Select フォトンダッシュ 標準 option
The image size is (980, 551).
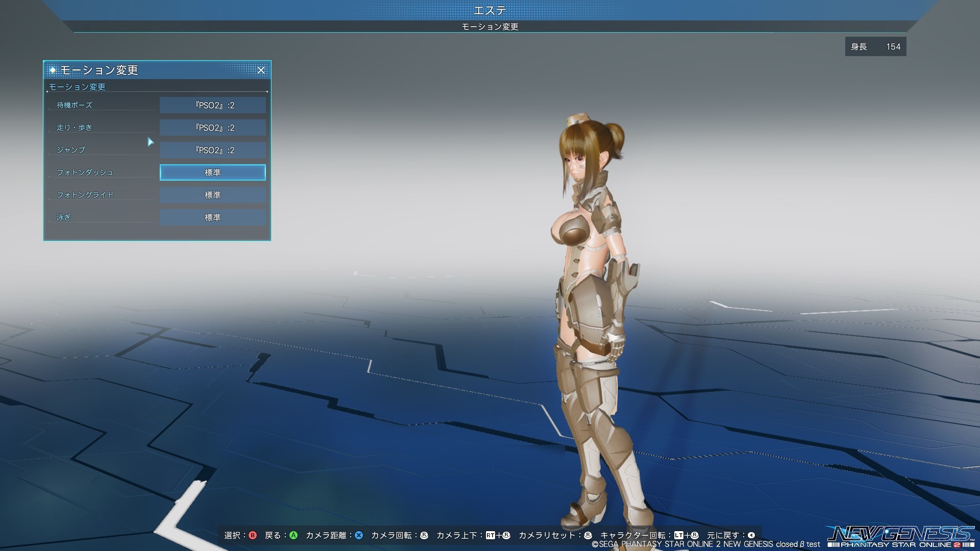212,172
